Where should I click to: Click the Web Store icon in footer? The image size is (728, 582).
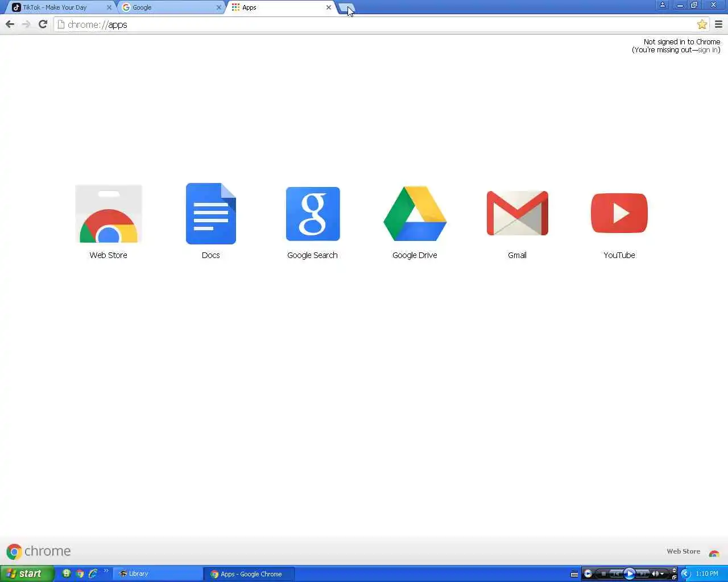(714, 553)
